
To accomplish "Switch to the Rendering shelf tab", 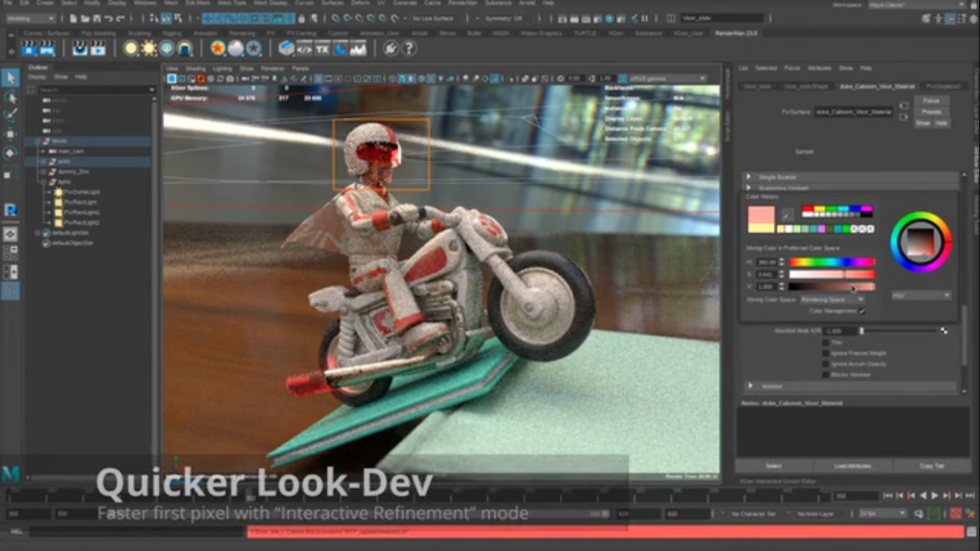I will tap(242, 33).
